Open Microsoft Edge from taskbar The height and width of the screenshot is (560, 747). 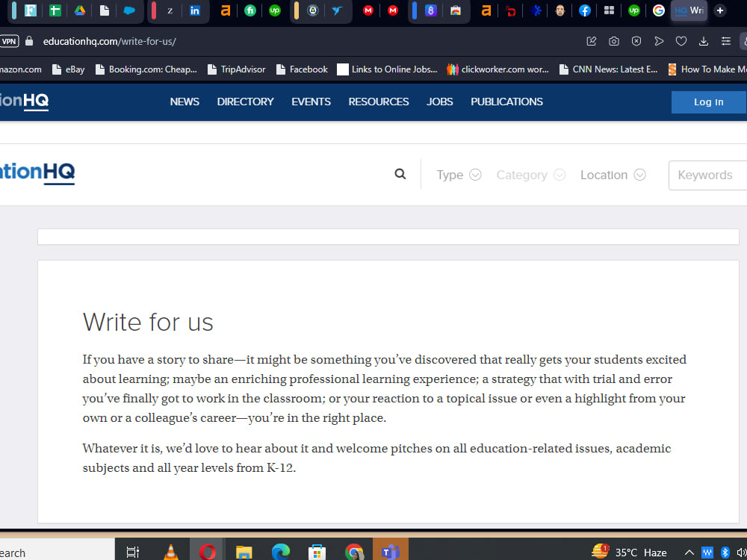281,553
